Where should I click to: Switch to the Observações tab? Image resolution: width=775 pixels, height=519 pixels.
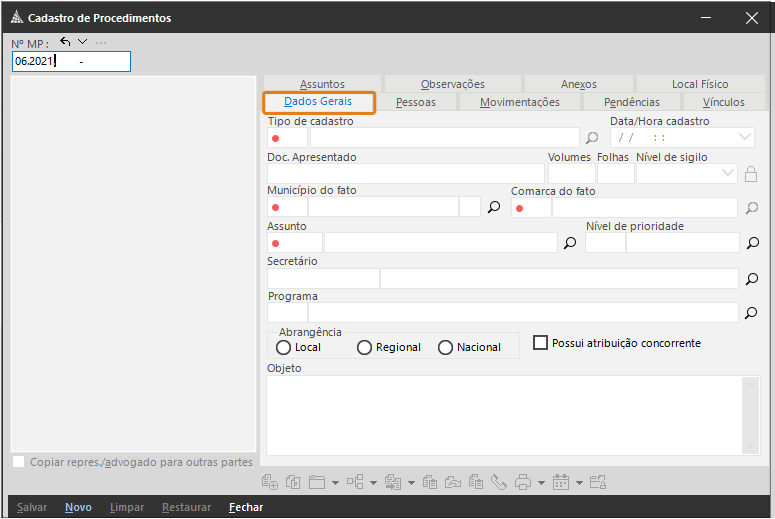453,84
